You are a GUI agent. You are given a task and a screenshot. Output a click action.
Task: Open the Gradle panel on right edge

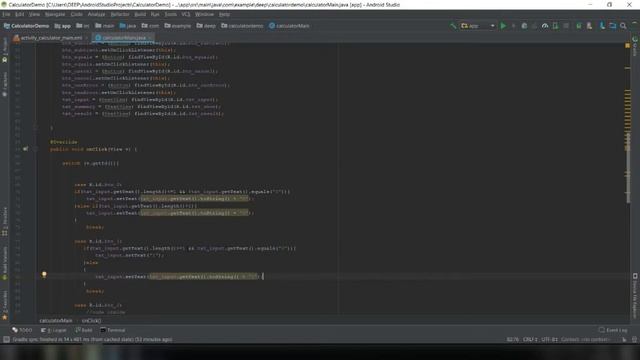point(635,46)
